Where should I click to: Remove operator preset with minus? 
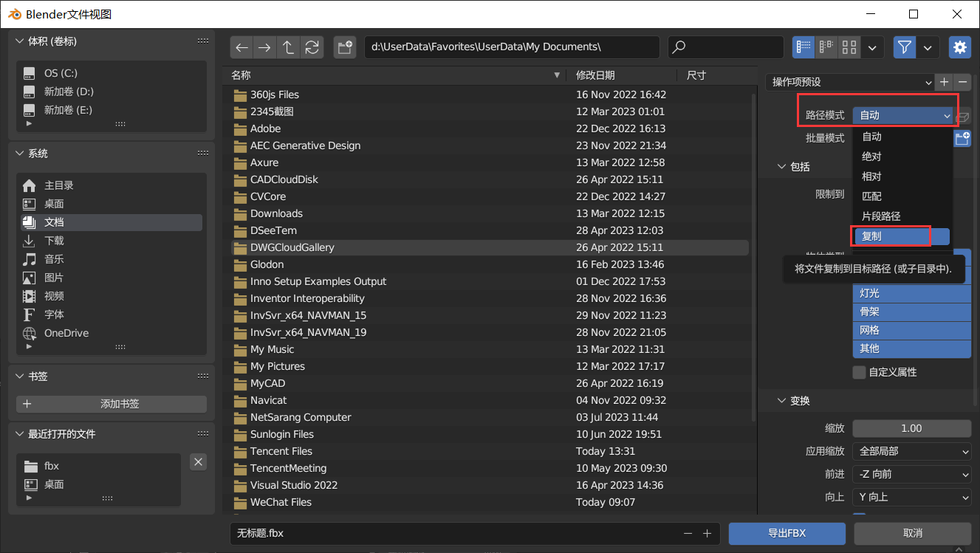click(962, 82)
